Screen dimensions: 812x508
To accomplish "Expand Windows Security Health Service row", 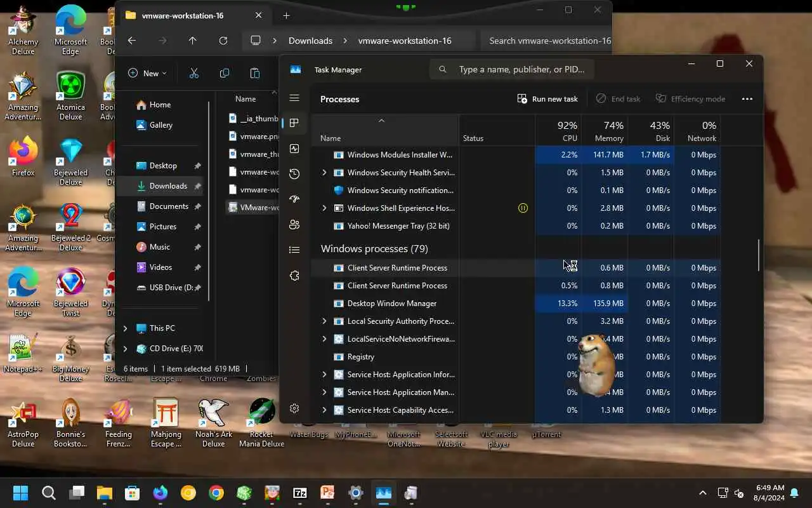I will pos(324,173).
